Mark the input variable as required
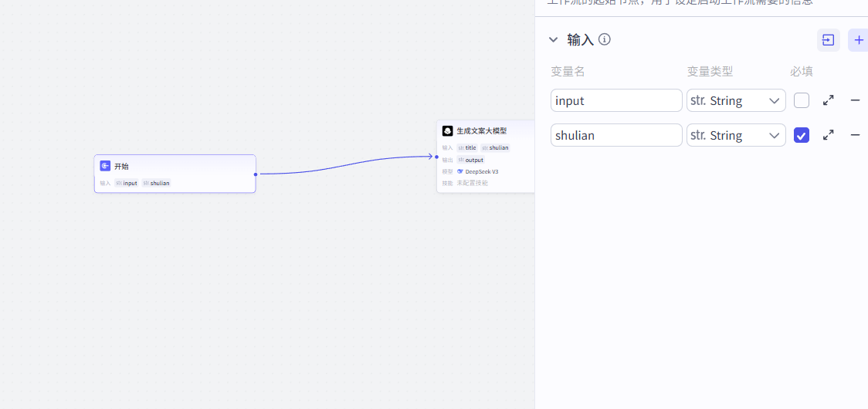 coord(802,100)
